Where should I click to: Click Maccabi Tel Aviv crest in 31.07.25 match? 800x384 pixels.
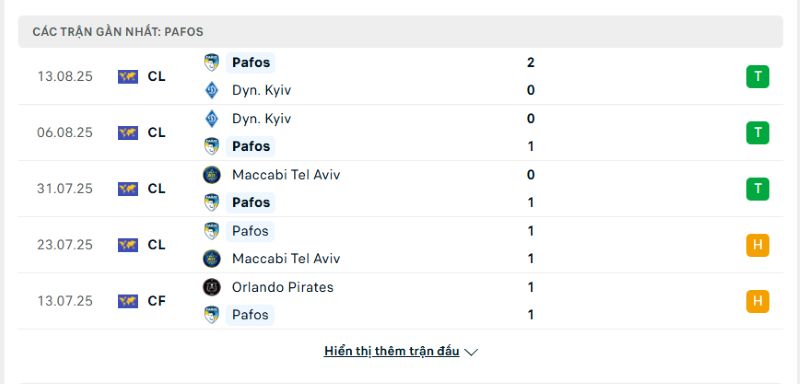211,175
